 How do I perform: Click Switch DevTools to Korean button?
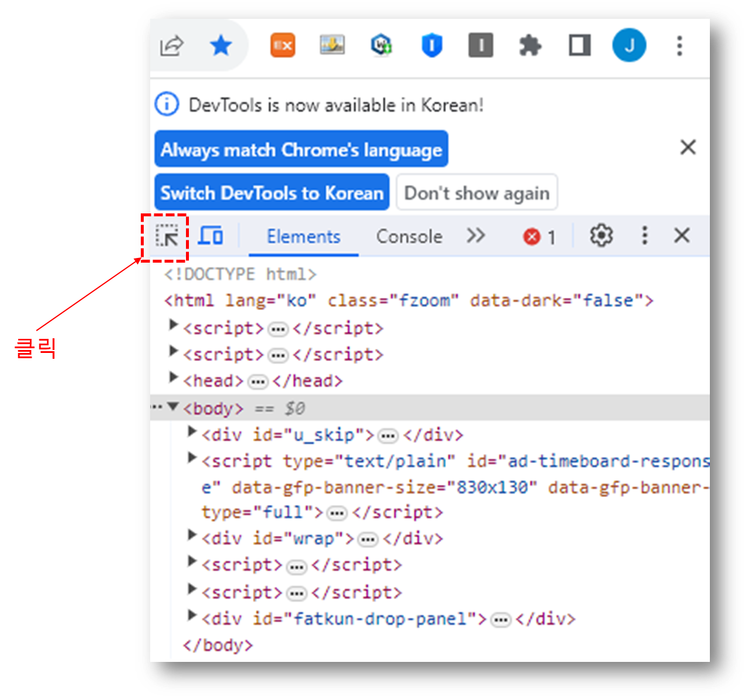pyautogui.click(x=272, y=192)
